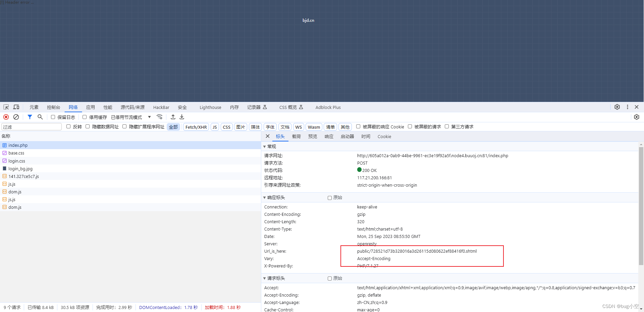Check the invert filter checkbox
Screen dimensions: 644x312
(x=68, y=126)
